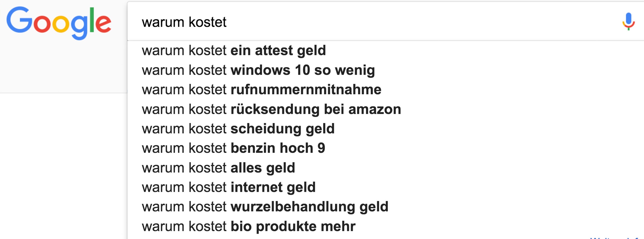Pick suggestion "warum kostet internet geld"
The width and height of the screenshot is (644, 239).
pos(229,187)
